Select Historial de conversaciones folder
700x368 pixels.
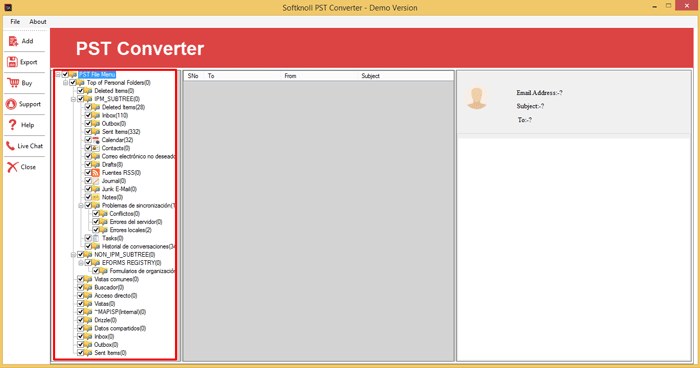138,247
